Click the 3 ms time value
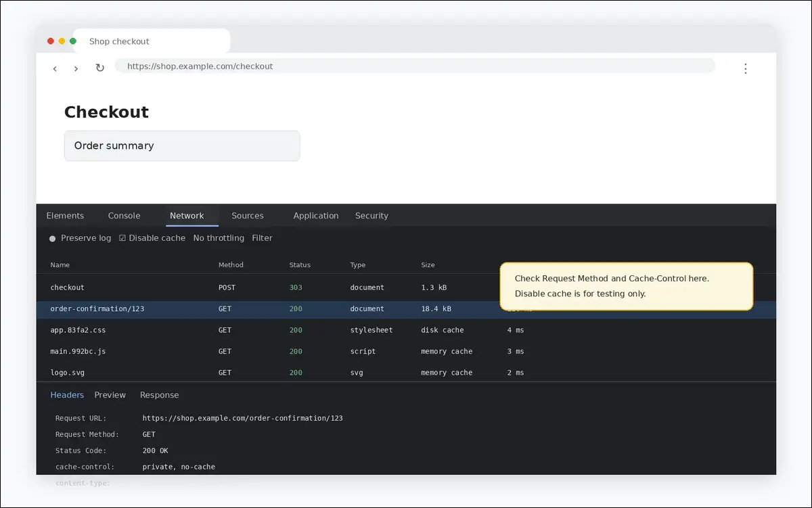This screenshot has width=812, height=508. tap(516, 351)
